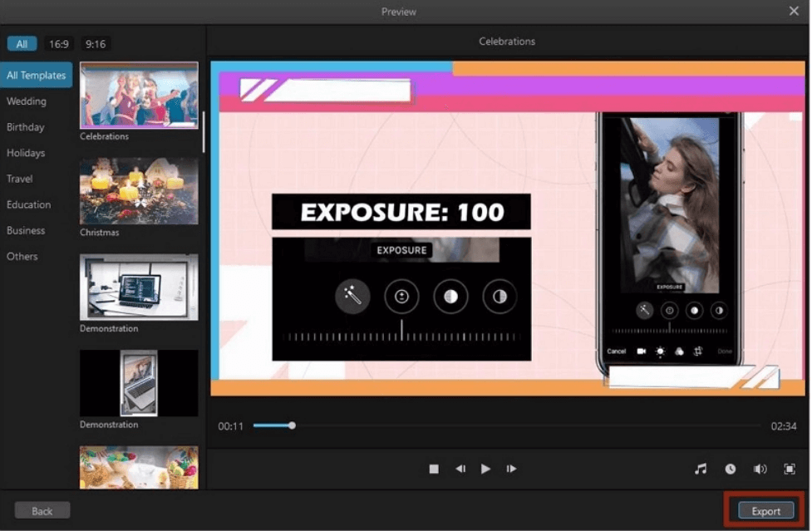This screenshot has height=531, width=812.
Task: Click the playback progress slider handle
Action: pos(292,425)
